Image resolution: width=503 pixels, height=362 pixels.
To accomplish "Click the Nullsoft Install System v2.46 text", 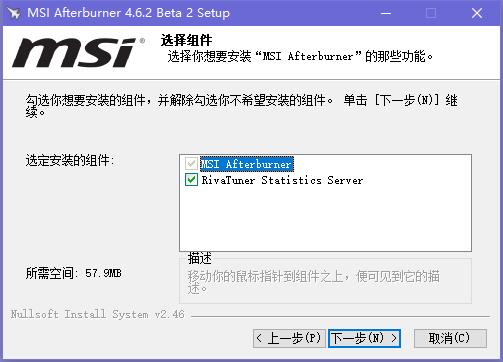I will 97,314.
